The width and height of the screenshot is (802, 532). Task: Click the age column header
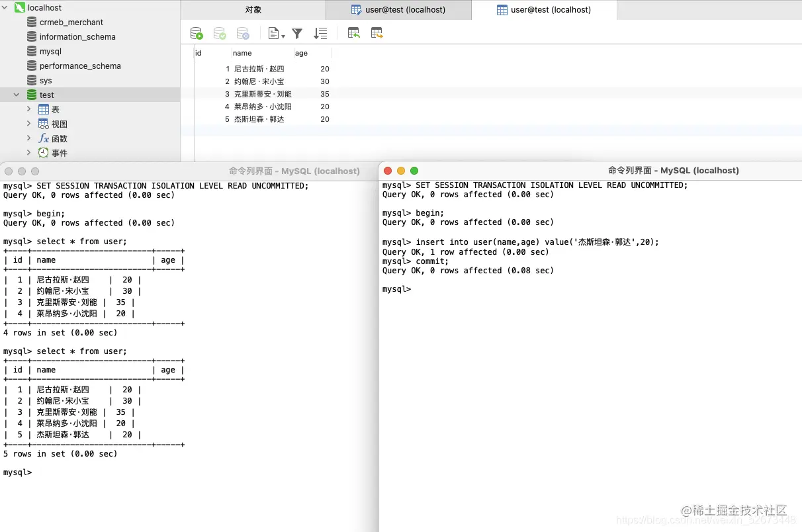click(313, 53)
